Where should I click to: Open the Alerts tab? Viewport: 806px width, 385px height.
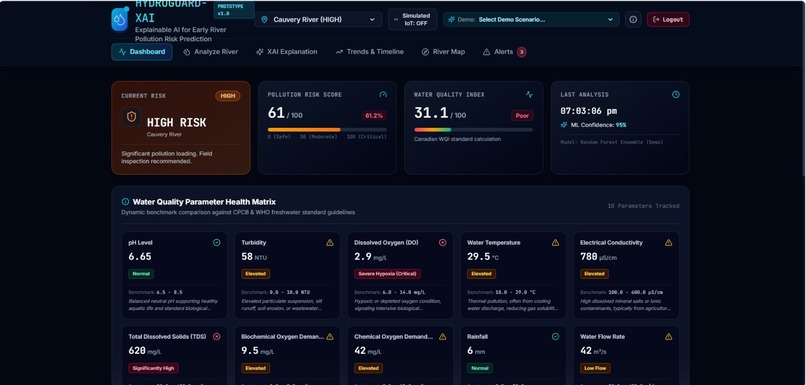(503, 52)
